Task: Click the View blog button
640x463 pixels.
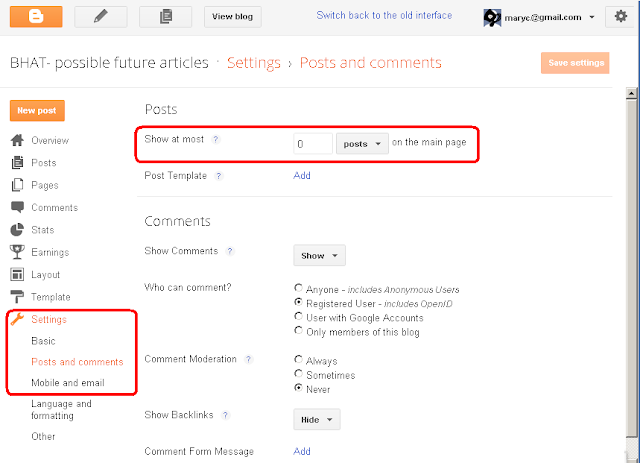Action: point(233,17)
